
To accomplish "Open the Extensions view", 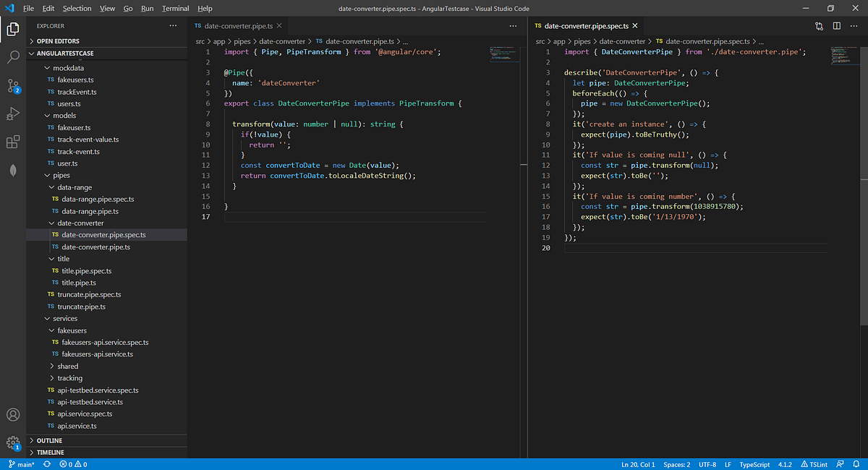I will click(13, 142).
